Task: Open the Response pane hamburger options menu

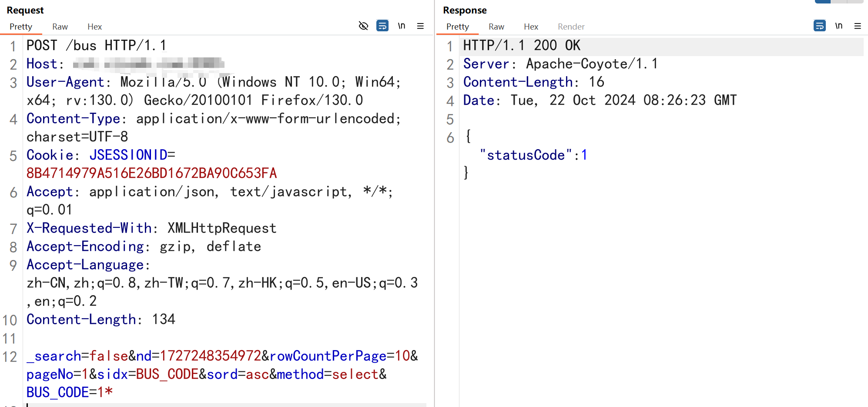Action: point(858,26)
